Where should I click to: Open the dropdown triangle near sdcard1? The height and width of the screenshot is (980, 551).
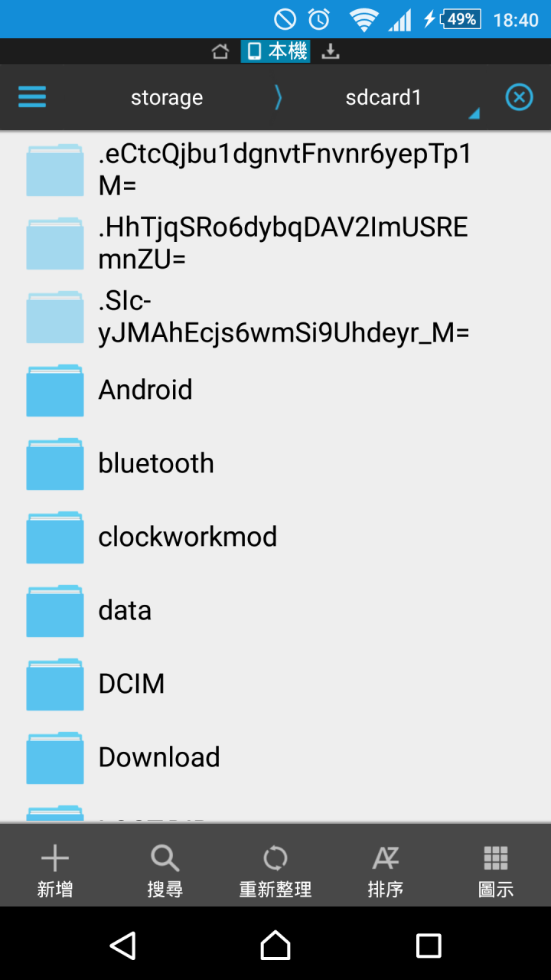[x=474, y=114]
